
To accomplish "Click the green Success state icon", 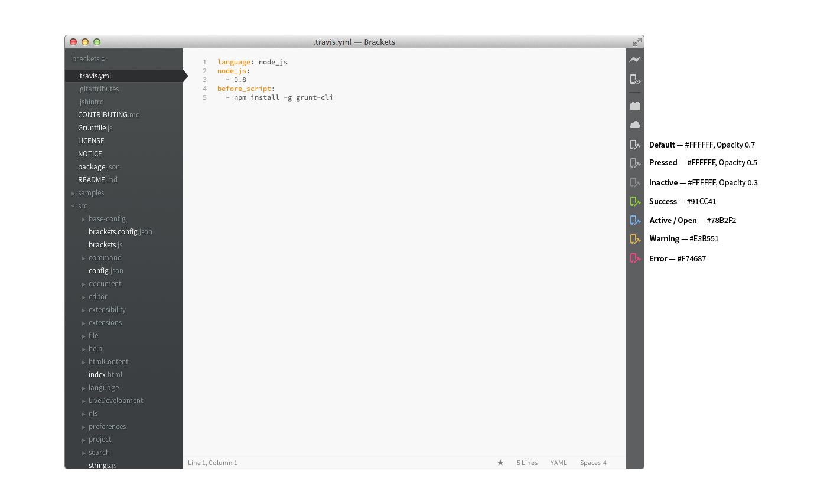I will click(635, 201).
